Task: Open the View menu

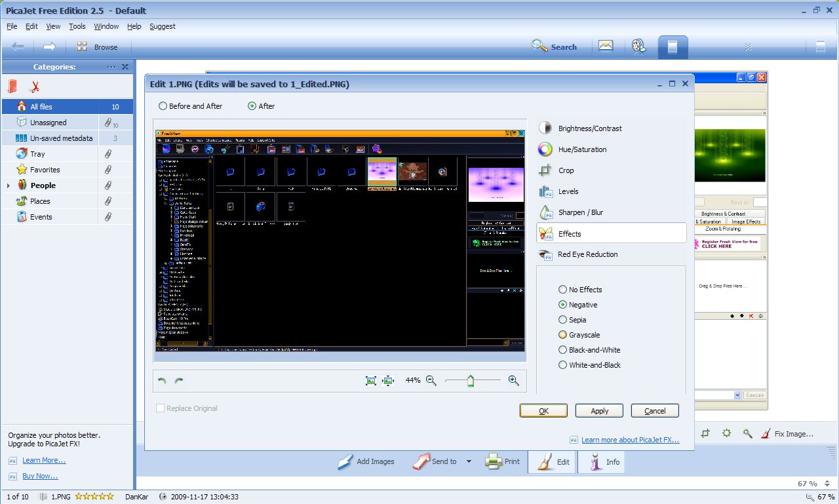Action: click(53, 26)
